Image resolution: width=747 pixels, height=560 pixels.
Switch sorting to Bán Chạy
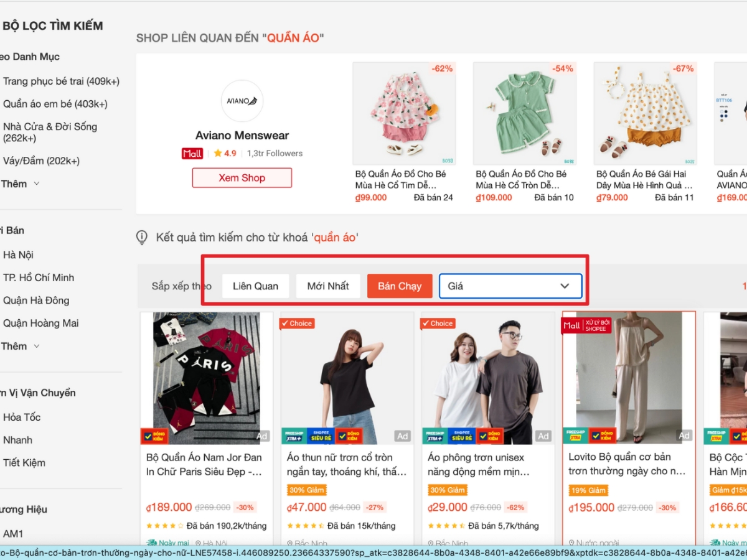click(x=400, y=286)
